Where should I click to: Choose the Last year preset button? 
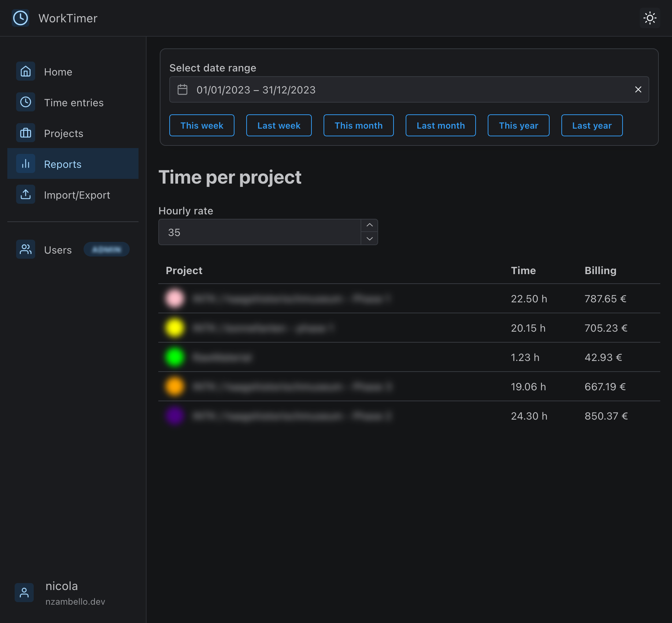(x=592, y=125)
